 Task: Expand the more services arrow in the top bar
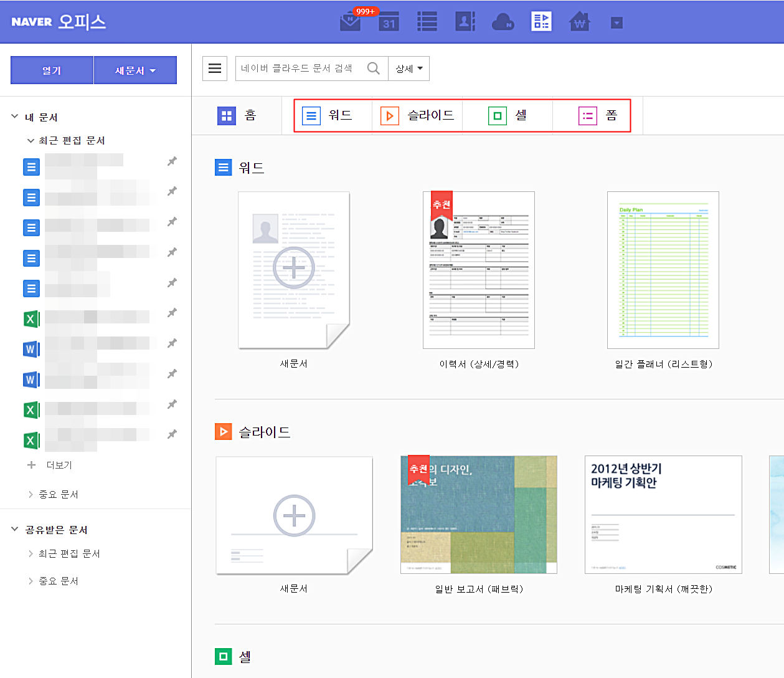click(616, 23)
